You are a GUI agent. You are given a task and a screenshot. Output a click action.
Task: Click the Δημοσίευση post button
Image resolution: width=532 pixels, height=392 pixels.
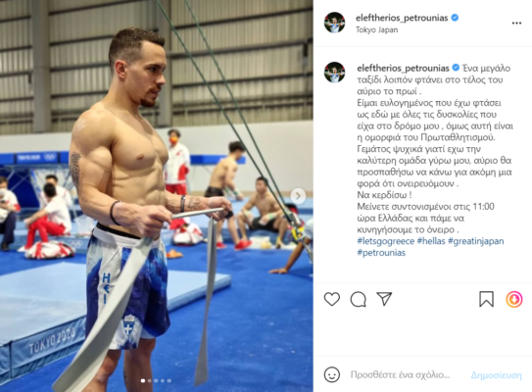496,375
